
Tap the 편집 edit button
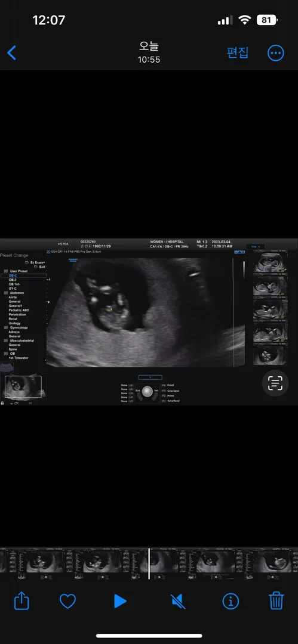238,52
